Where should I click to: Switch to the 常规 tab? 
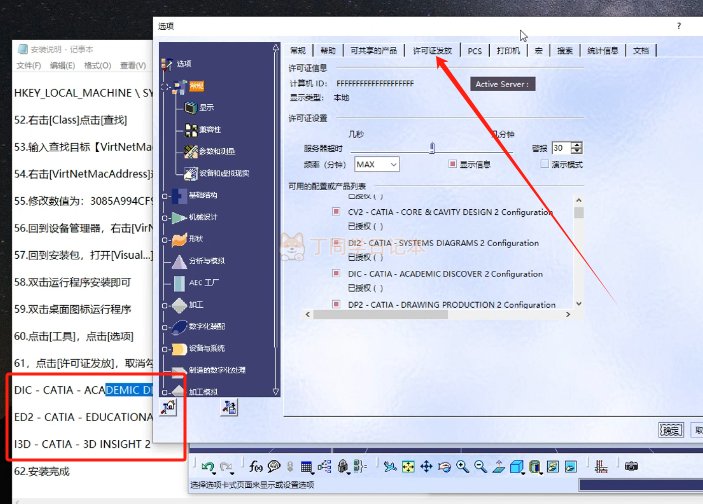pyautogui.click(x=298, y=51)
